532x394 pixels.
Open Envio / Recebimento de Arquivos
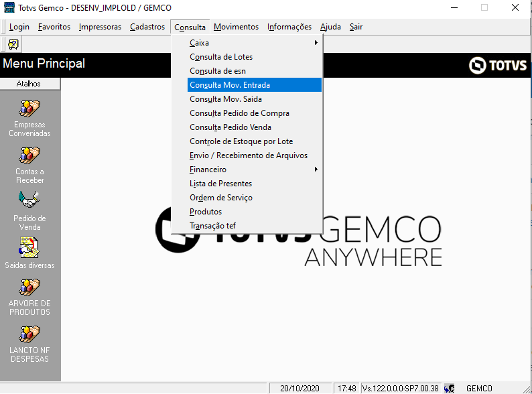(x=255, y=155)
